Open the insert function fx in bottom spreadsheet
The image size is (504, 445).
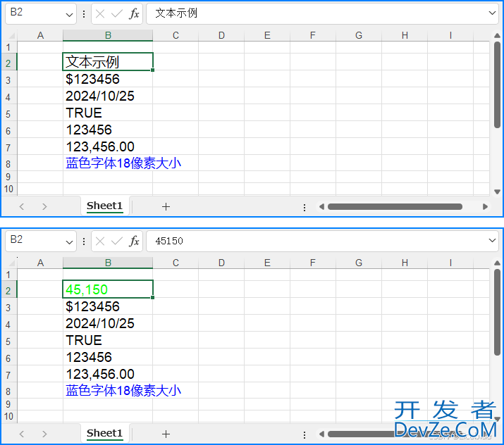click(x=134, y=241)
